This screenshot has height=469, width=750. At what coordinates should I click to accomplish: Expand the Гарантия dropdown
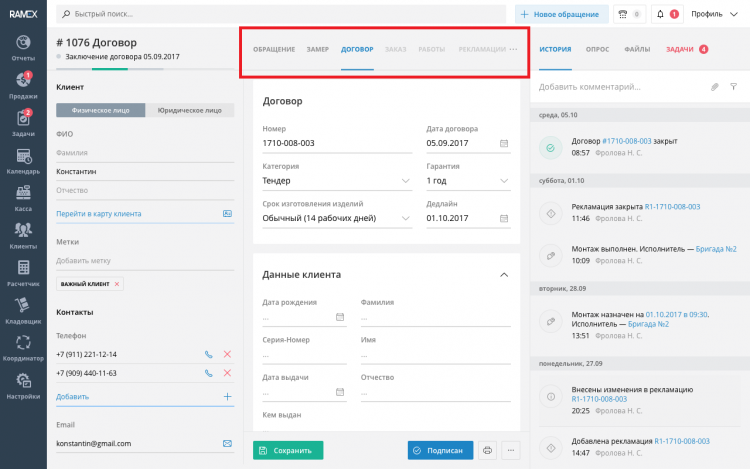(468, 181)
